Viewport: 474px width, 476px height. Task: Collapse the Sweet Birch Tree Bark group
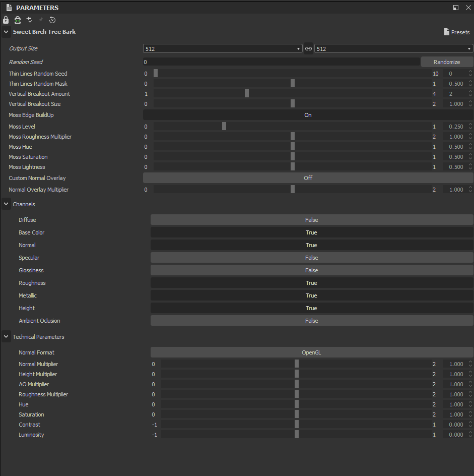click(6, 32)
